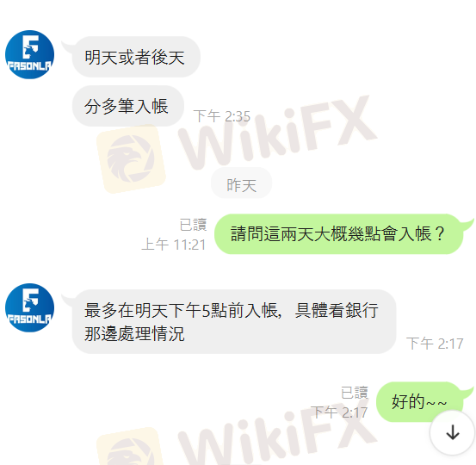Select the green 好的~~ message bubble
This screenshot has height=465, width=476.
click(419, 401)
